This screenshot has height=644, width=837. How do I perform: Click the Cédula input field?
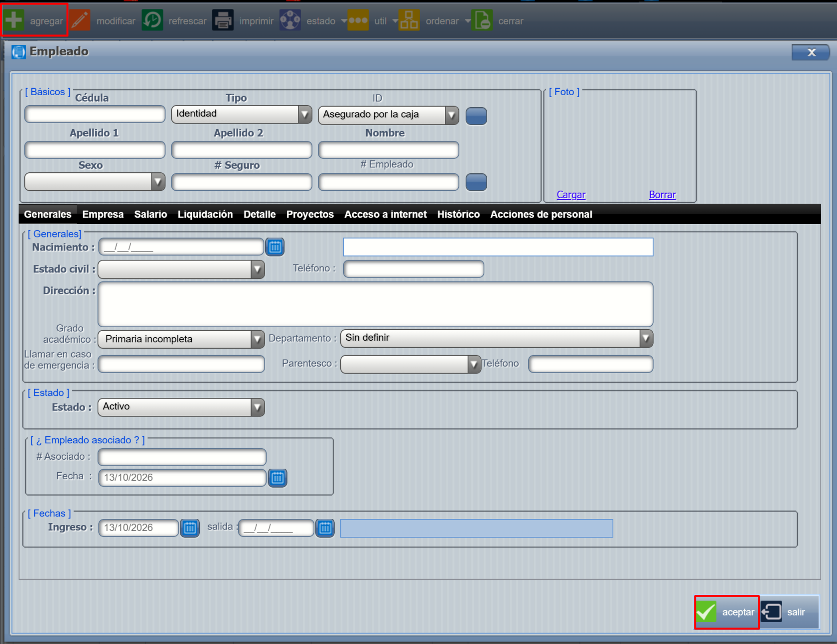95,114
